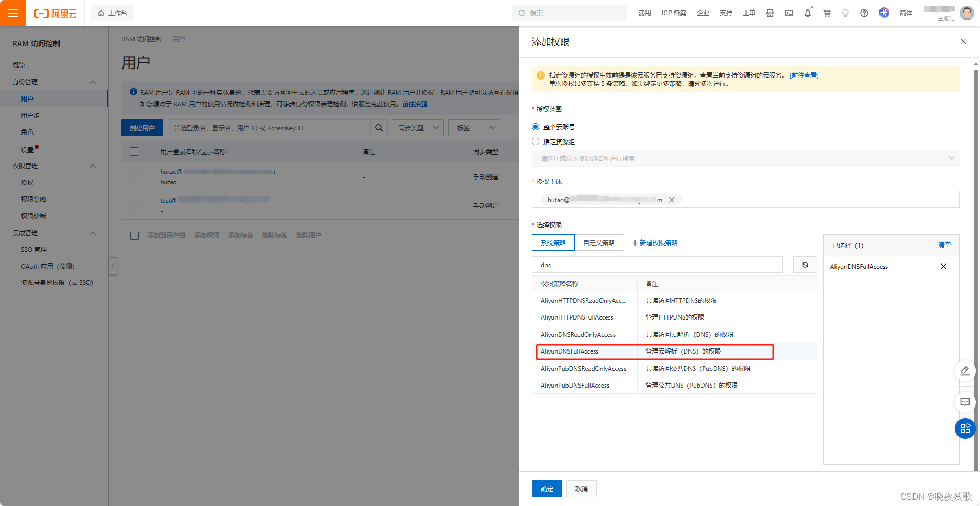Go to 用户组 in the sidebar
The height and width of the screenshot is (506, 980).
(x=30, y=116)
